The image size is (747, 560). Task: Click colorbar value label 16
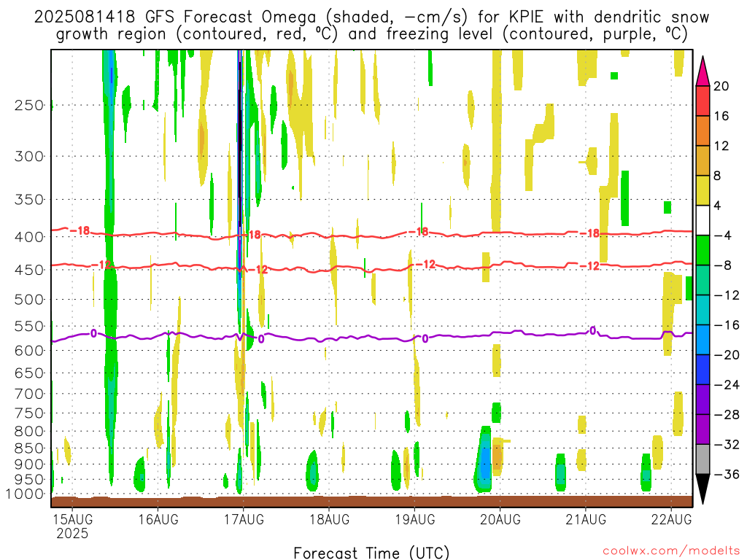[721, 116]
